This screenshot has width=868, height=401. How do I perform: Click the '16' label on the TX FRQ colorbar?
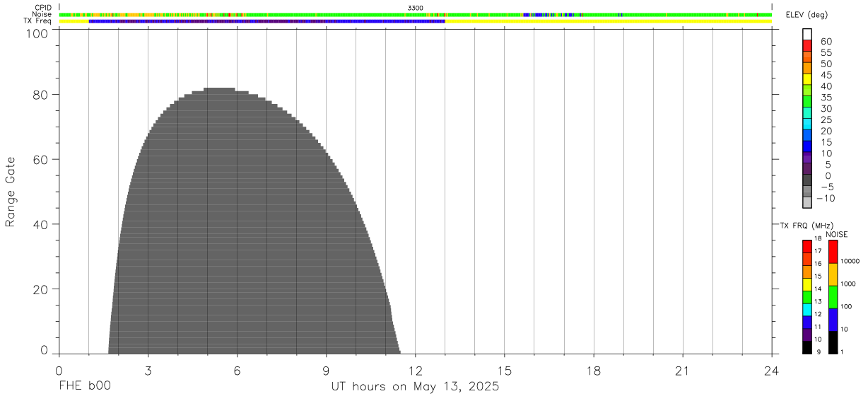818,265
